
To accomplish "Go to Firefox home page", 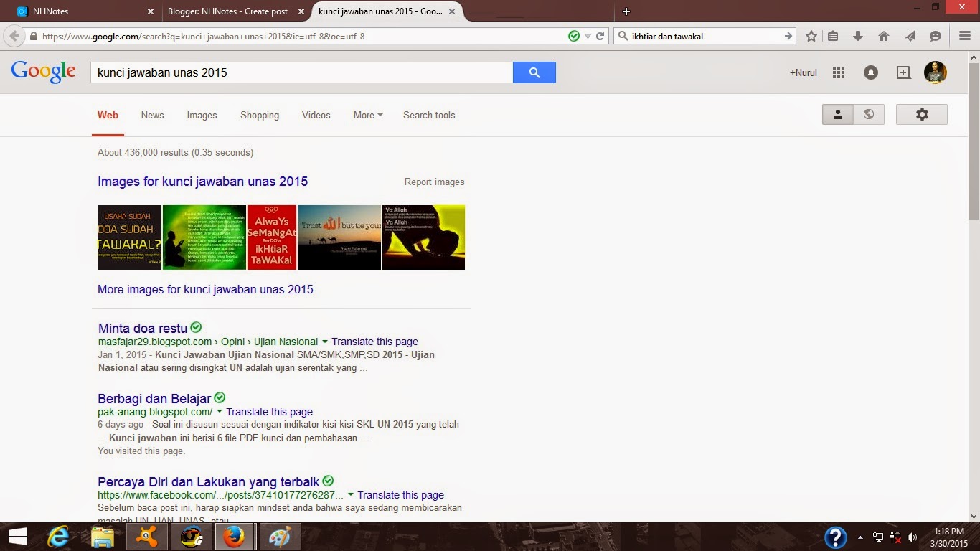I will [884, 36].
